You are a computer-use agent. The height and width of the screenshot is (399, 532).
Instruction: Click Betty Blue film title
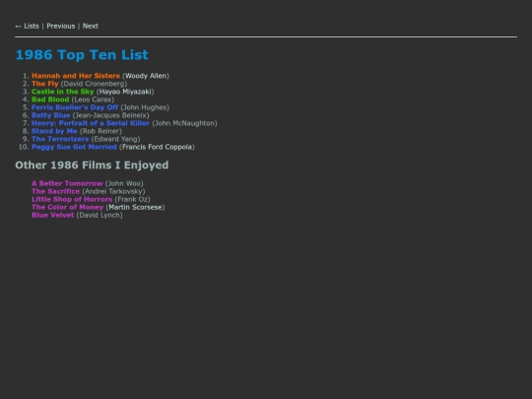[x=51, y=115]
